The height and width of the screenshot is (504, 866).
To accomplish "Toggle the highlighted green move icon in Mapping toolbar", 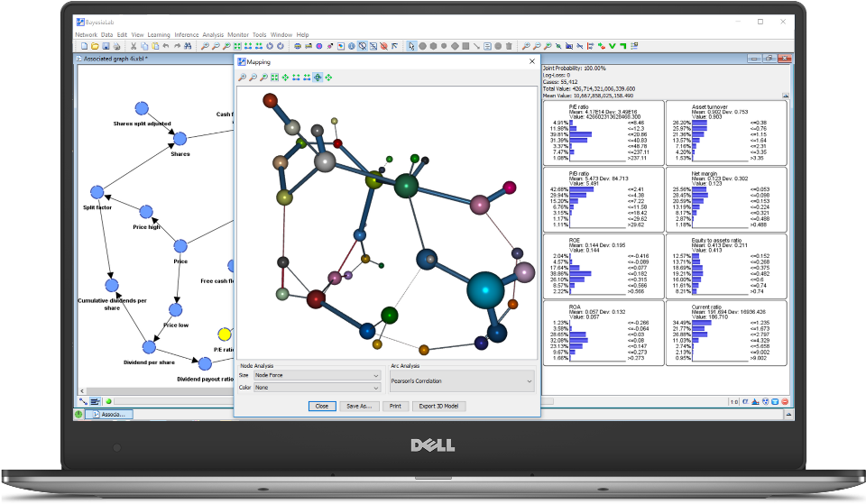I will [x=318, y=78].
